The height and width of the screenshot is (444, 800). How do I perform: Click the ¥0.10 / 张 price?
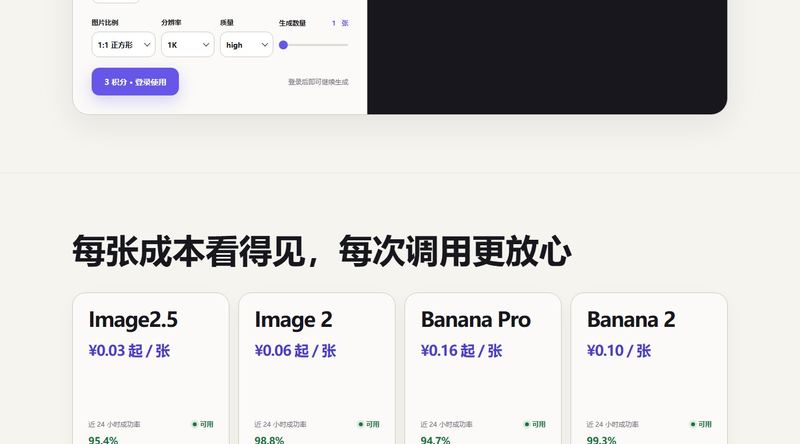click(x=619, y=351)
